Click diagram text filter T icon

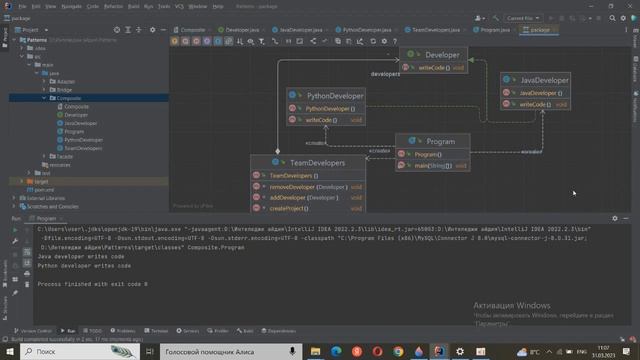262,41
